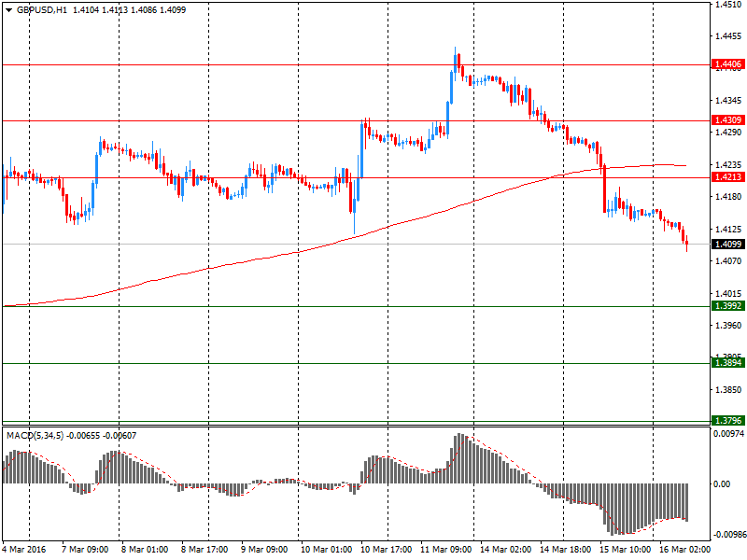Select the 1.3992 green support level label
Screen dimensions: 747x560
pos(728,306)
